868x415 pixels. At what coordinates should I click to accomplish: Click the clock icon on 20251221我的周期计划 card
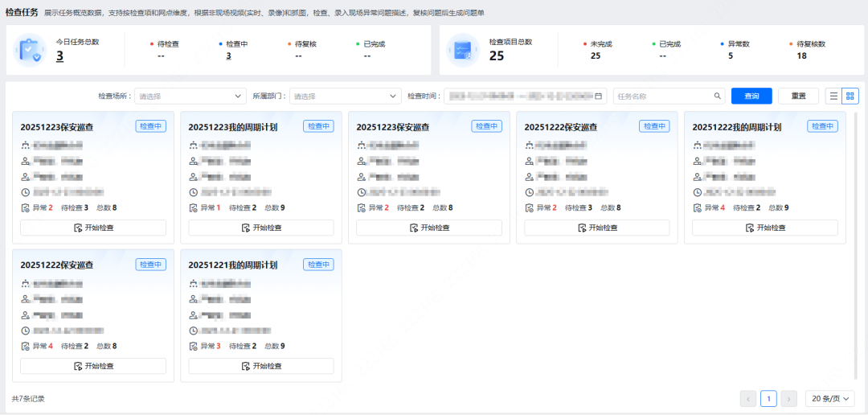[193, 331]
